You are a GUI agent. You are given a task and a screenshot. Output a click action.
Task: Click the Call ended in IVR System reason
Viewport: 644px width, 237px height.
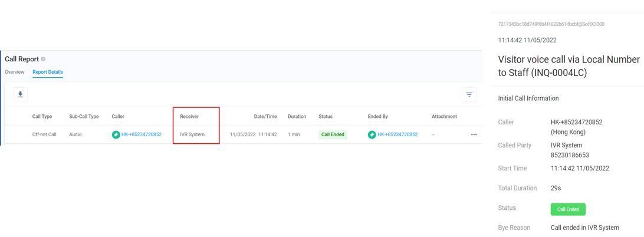pyautogui.click(x=585, y=228)
